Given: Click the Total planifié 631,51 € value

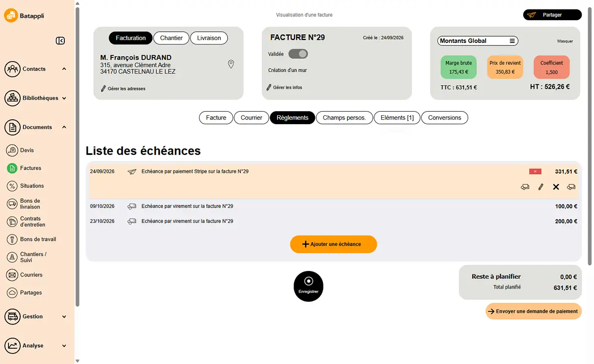Looking at the screenshot, I should [x=565, y=287].
